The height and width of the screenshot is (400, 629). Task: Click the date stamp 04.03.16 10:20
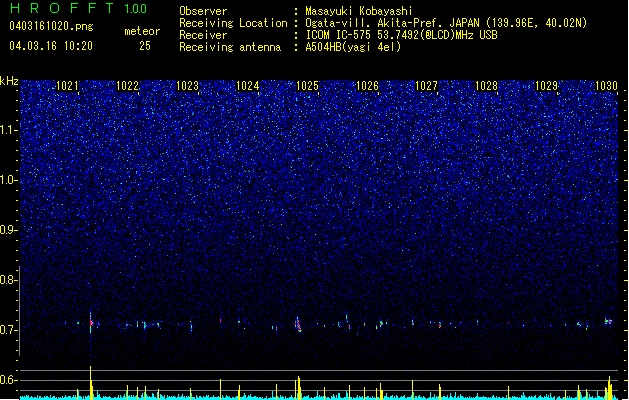pos(51,45)
